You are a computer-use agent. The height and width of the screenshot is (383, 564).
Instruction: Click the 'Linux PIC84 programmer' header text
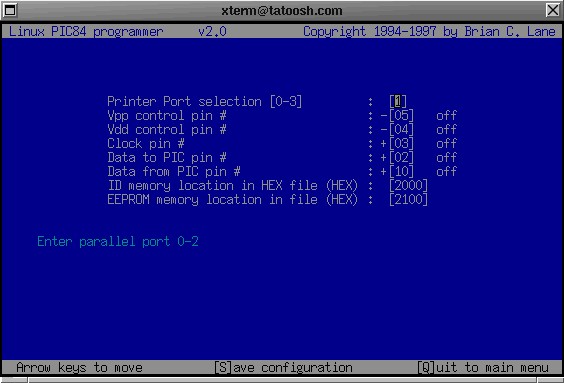click(86, 32)
